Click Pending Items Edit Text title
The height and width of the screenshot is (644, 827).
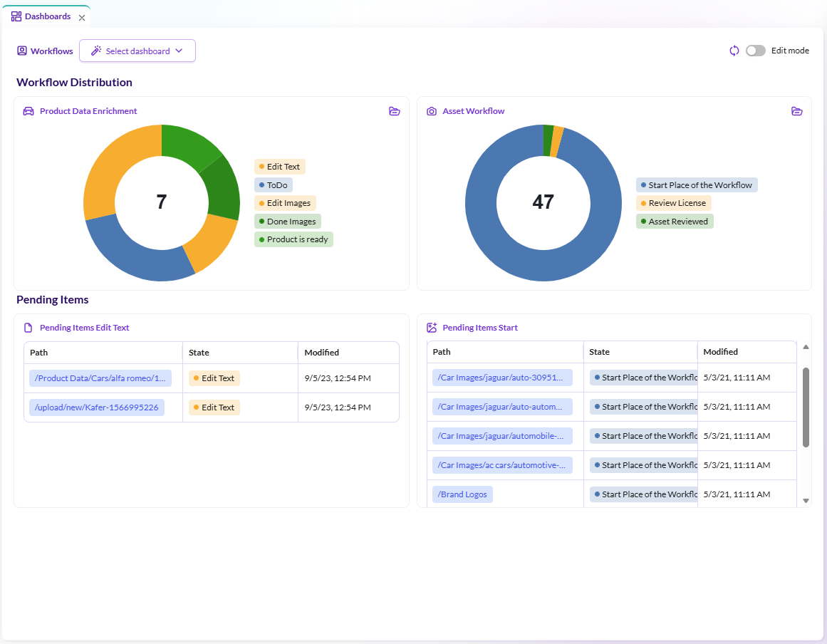click(84, 328)
